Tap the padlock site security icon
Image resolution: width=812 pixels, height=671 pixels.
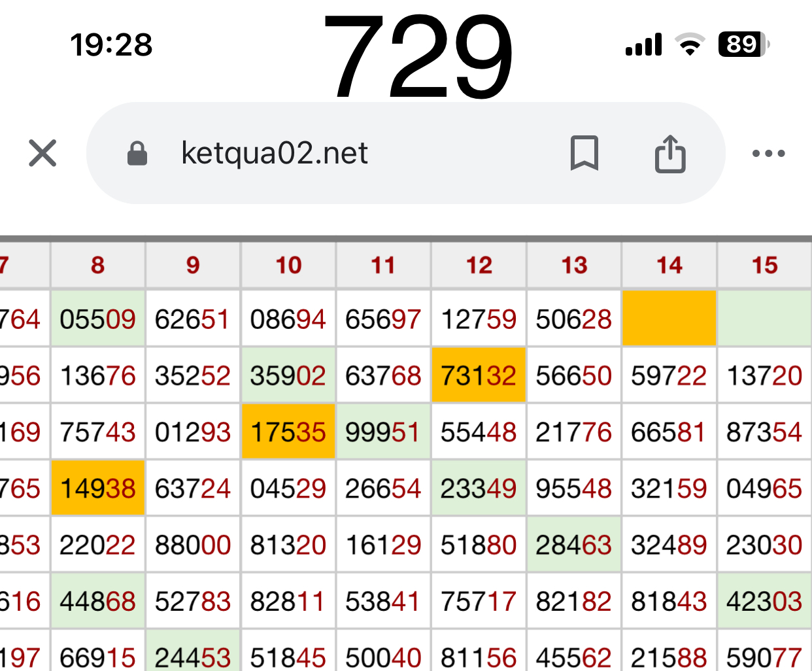point(137,154)
